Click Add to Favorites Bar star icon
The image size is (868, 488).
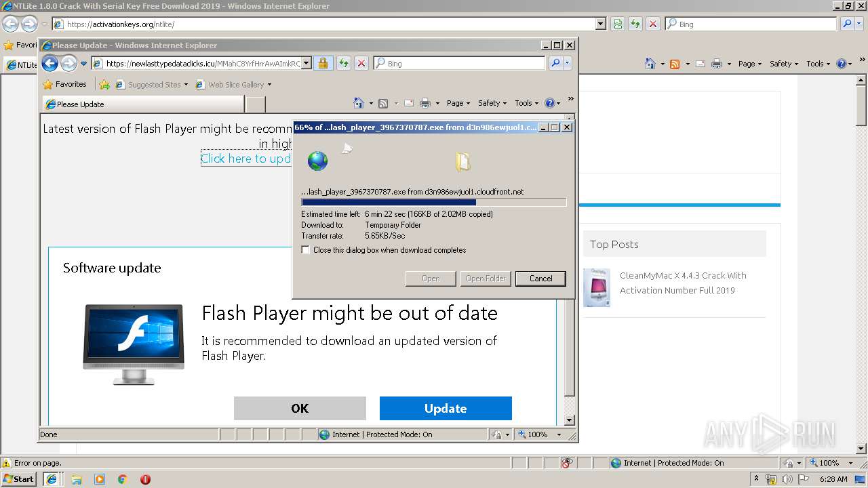click(104, 85)
